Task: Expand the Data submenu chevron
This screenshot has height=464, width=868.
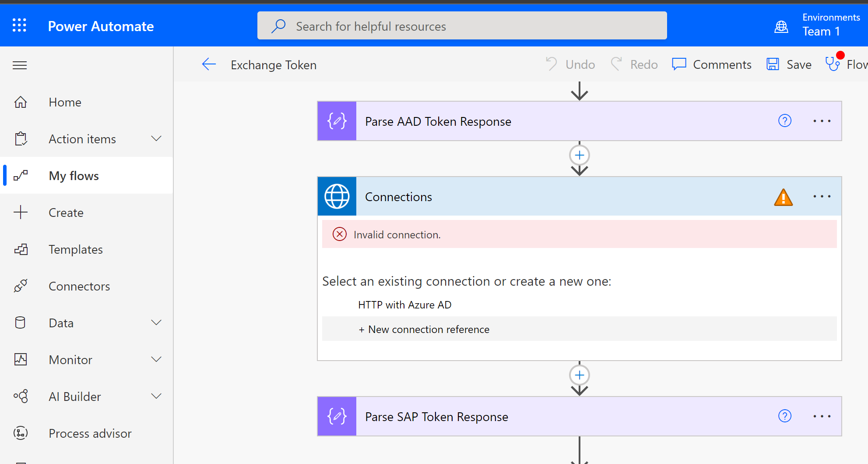Action: click(x=156, y=322)
